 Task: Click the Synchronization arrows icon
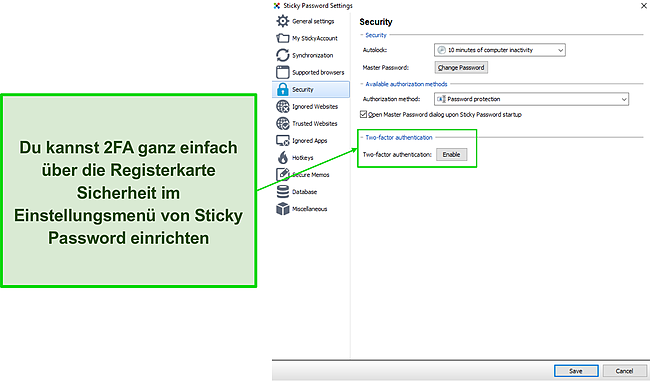coord(283,55)
